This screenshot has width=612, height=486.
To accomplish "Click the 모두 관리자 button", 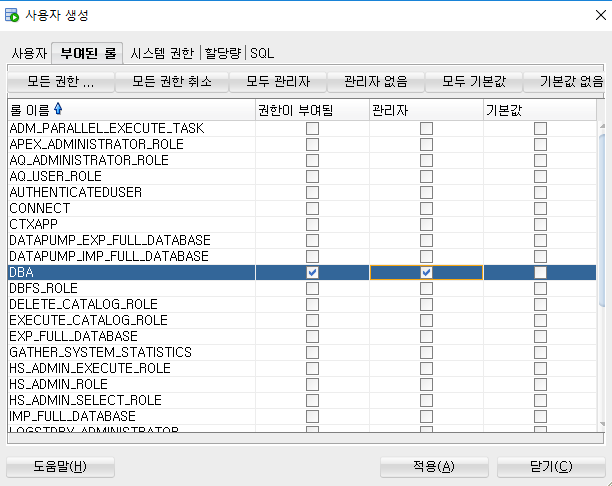I will (x=278, y=82).
